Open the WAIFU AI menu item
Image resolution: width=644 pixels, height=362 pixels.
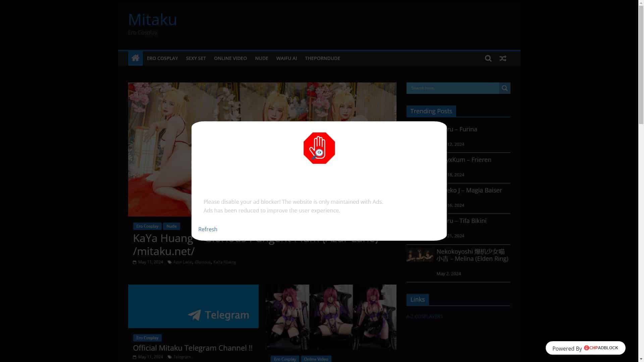286,58
